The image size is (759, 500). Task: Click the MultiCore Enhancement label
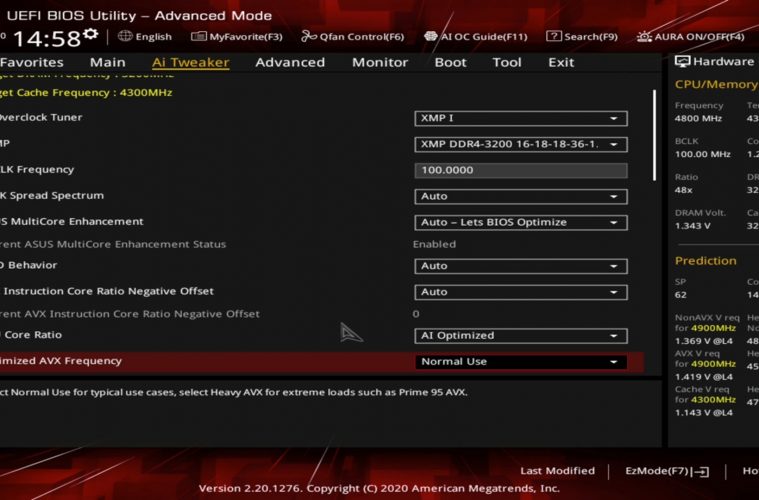[x=72, y=222]
